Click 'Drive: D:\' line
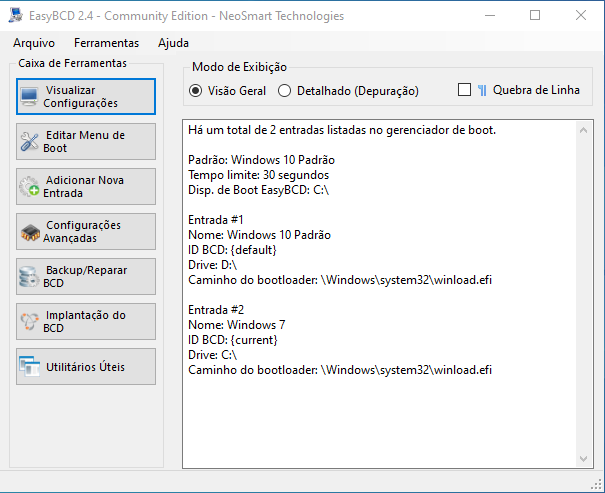The image size is (605, 493). pos(213,265)
